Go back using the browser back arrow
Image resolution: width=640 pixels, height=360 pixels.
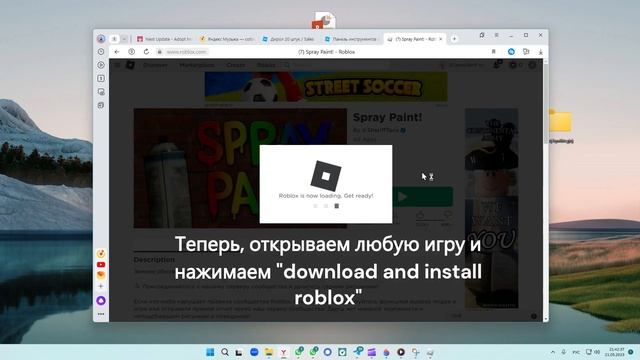click(x=117, y=52)
